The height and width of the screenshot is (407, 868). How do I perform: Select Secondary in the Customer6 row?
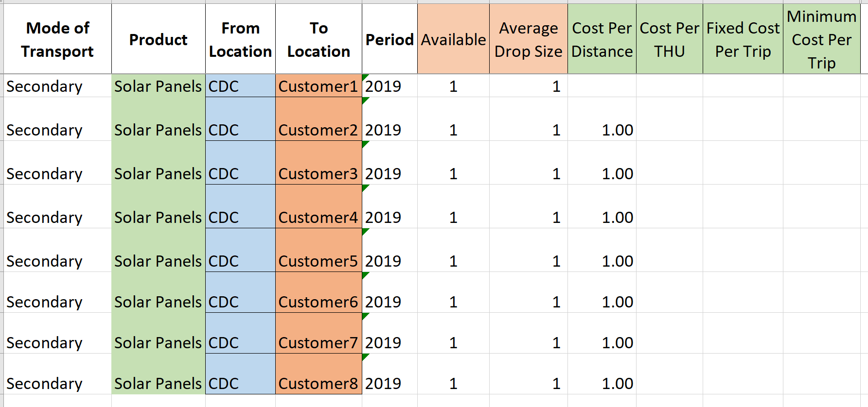coord(58,292)
